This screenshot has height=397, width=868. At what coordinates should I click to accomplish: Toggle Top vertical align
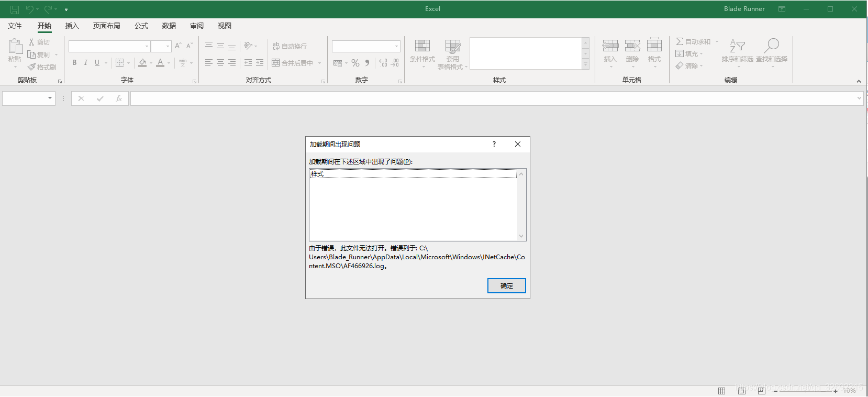[208, 46]
